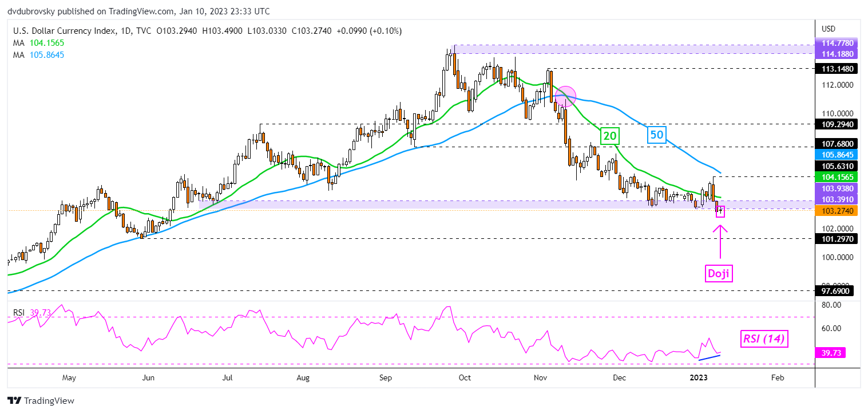868x413 pixels.
Task: Click the 114.7780 price label
Action: pyautogui.click(x=837, y=44)
